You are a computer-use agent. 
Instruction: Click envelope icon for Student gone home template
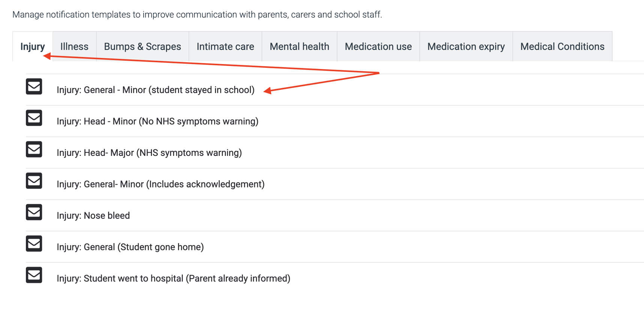(34, 244)
